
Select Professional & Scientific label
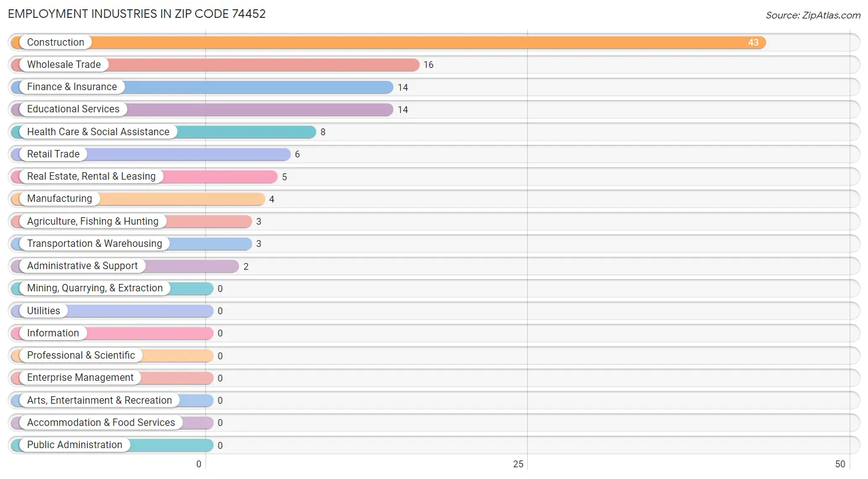click(x=81, y=356)
